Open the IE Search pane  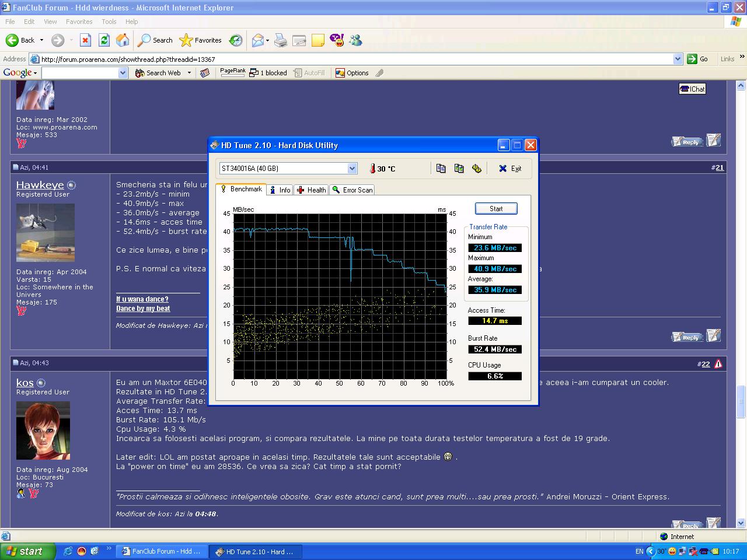(x=155, y=40)
